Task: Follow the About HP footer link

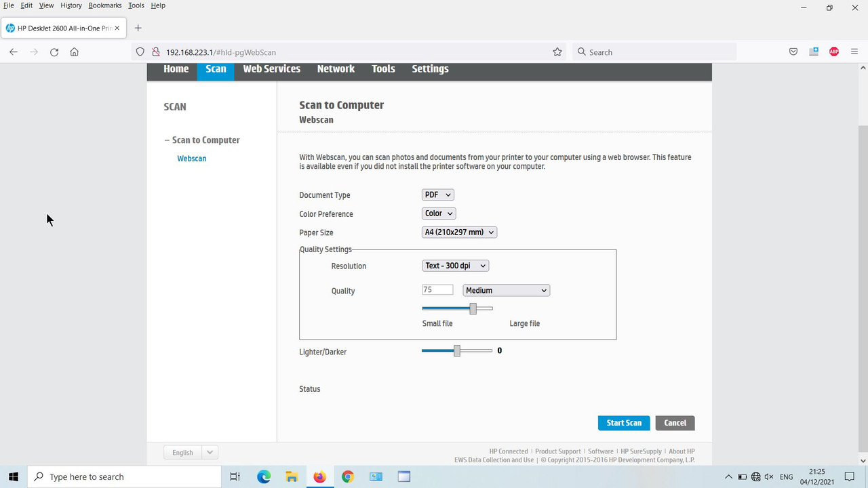Action: click(x=682, y=451)
